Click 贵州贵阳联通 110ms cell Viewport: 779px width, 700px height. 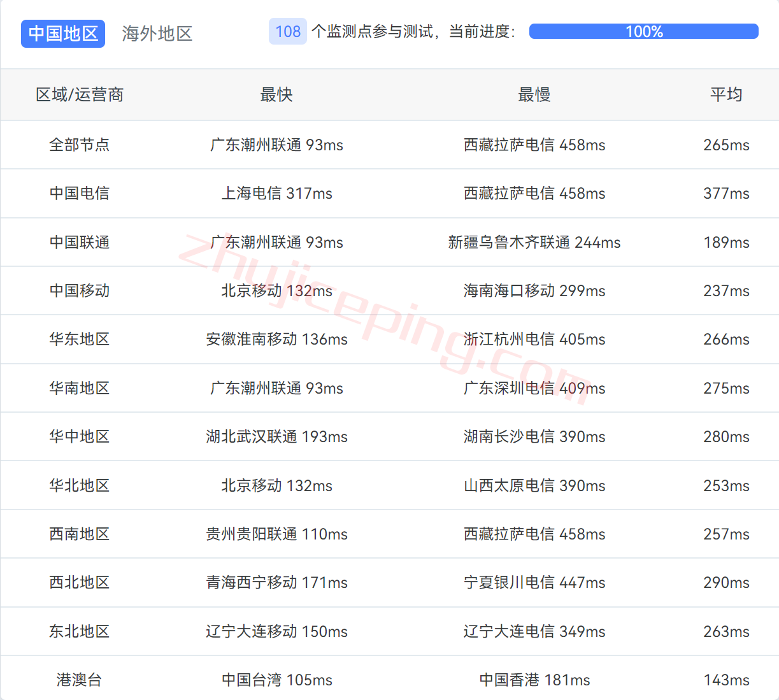tap(276, 534)
